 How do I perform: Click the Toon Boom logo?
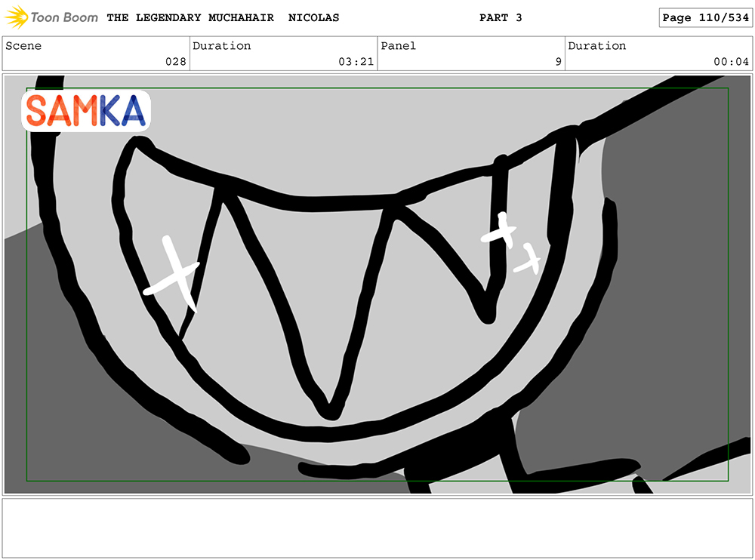pyautogui.click(x=51, y=17)
